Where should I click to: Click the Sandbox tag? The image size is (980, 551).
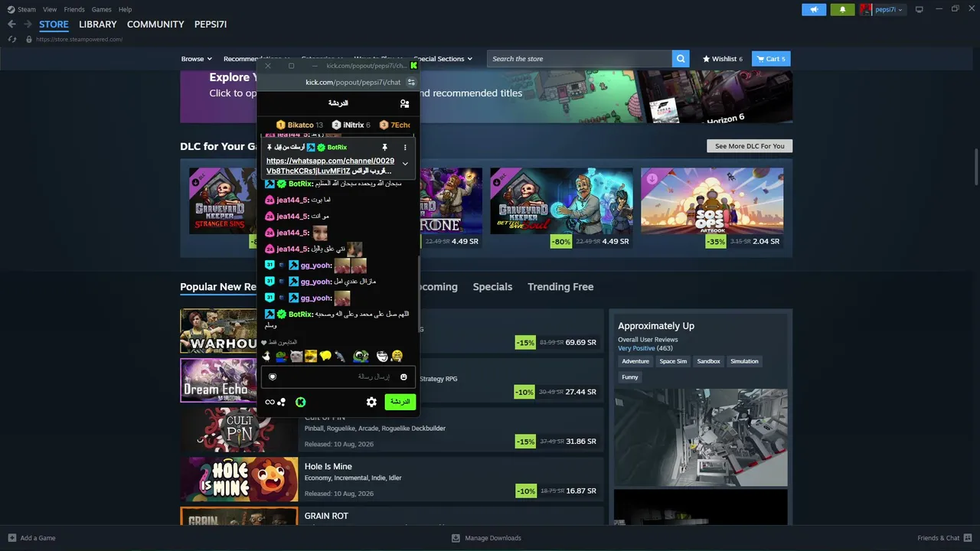click(x=708, y=361)
